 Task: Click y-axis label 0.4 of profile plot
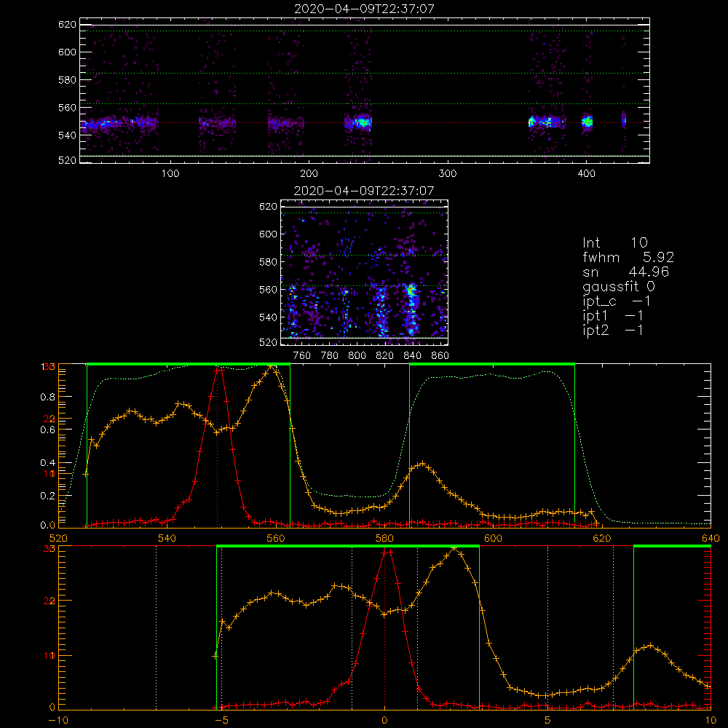click(x=48, y=463)
